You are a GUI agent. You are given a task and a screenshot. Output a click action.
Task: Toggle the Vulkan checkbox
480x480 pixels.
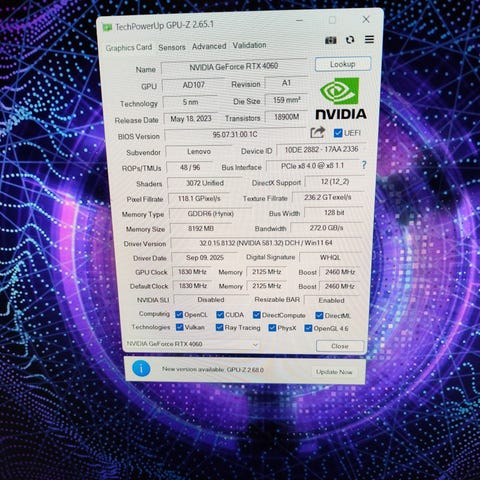(180, 327)
